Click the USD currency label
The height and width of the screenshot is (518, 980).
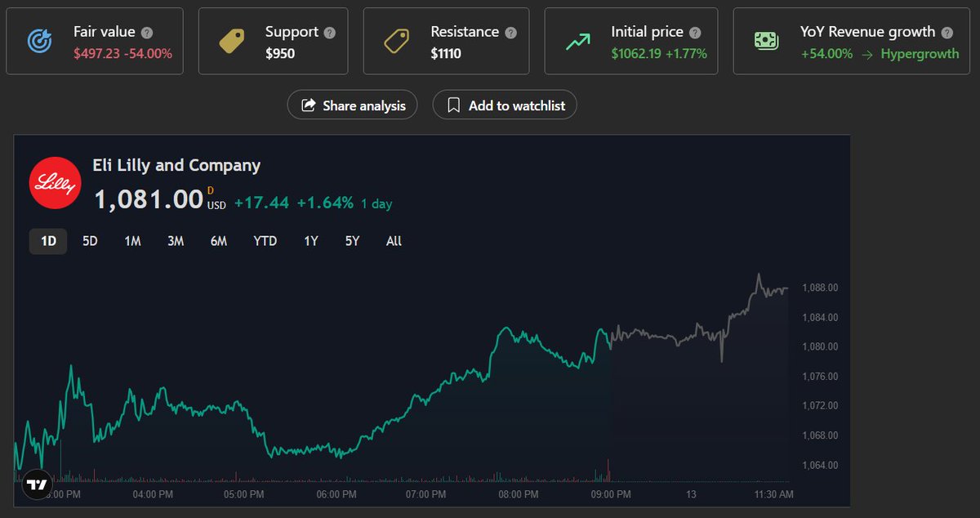[216, 206]
